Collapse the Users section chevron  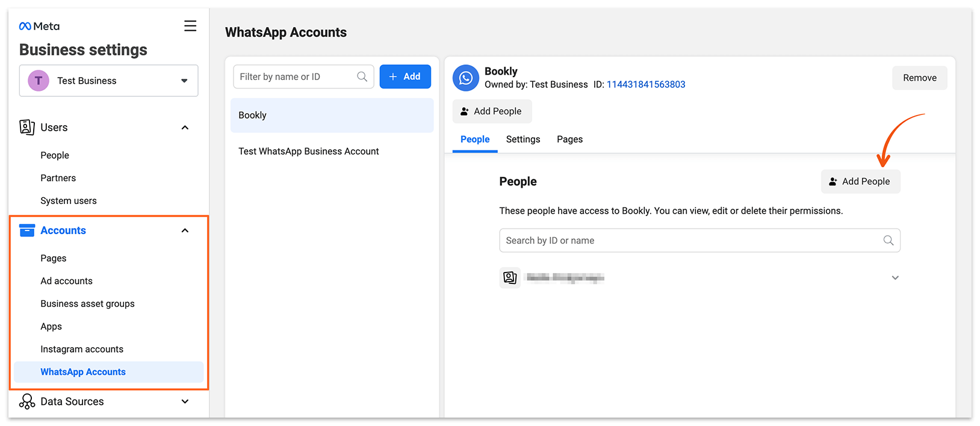click(x=185, y=128)
